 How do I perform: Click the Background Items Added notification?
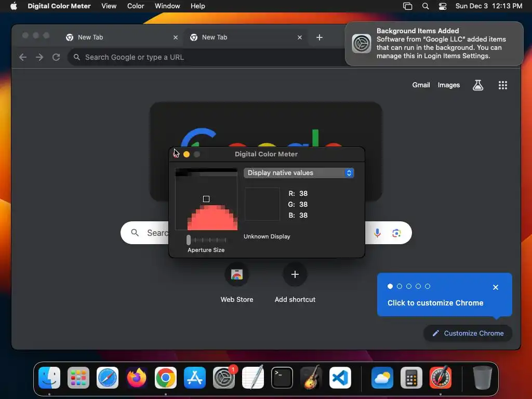coord(434,44)
